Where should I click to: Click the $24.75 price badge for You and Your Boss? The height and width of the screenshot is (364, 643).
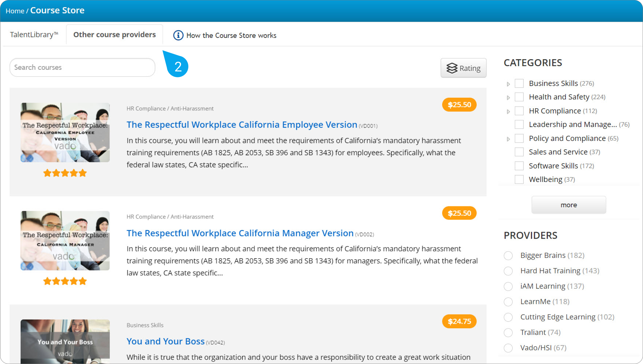459,321
